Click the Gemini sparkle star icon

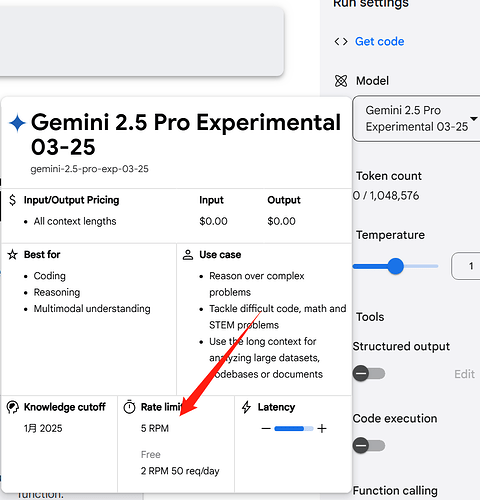coord(17,123)
